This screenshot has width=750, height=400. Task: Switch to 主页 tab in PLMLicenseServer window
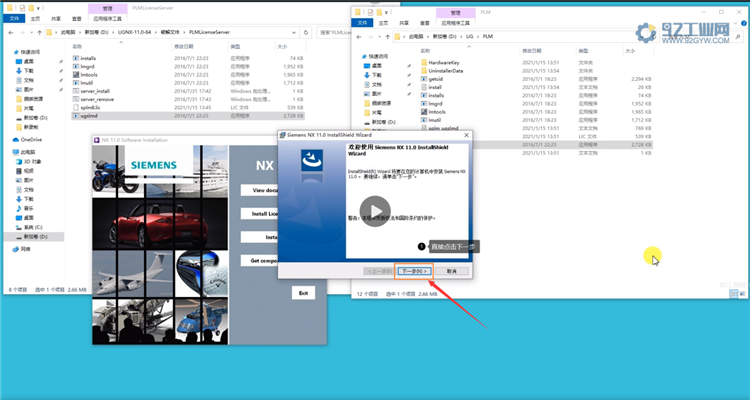point(35,19)
